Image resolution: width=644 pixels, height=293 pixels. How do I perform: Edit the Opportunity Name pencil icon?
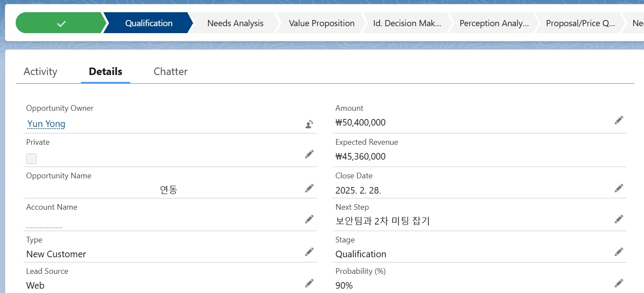coord(309,187)
